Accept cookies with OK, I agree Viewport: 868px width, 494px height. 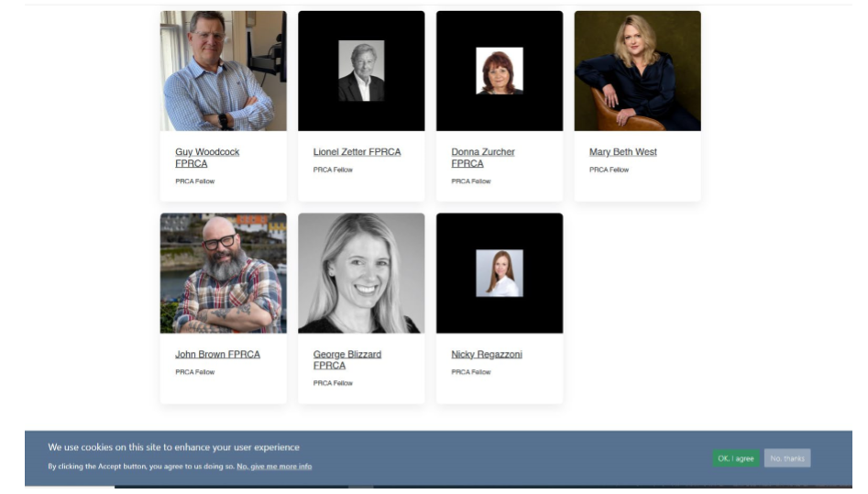[736, 458]
